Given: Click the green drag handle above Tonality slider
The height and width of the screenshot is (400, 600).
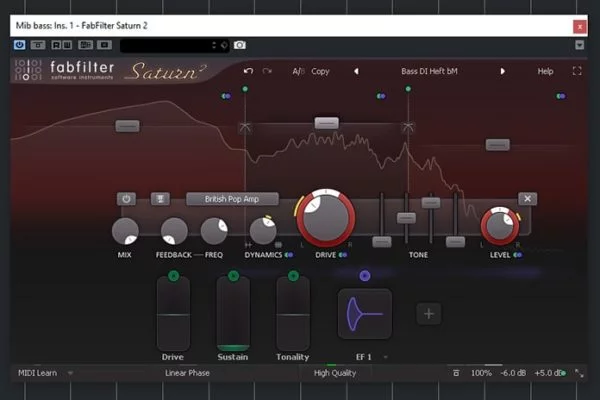Looking at the screenshot, I should (x=293, y=276).
